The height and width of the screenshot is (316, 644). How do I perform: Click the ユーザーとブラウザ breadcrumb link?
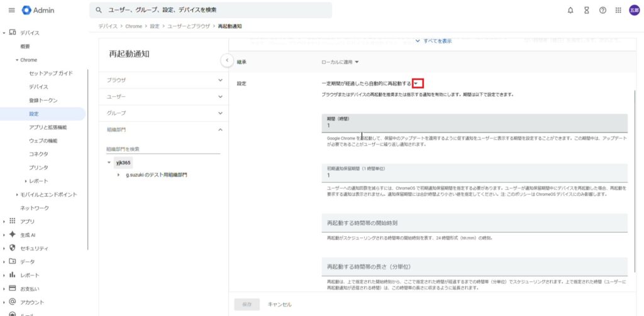click(x=189, y=26)
